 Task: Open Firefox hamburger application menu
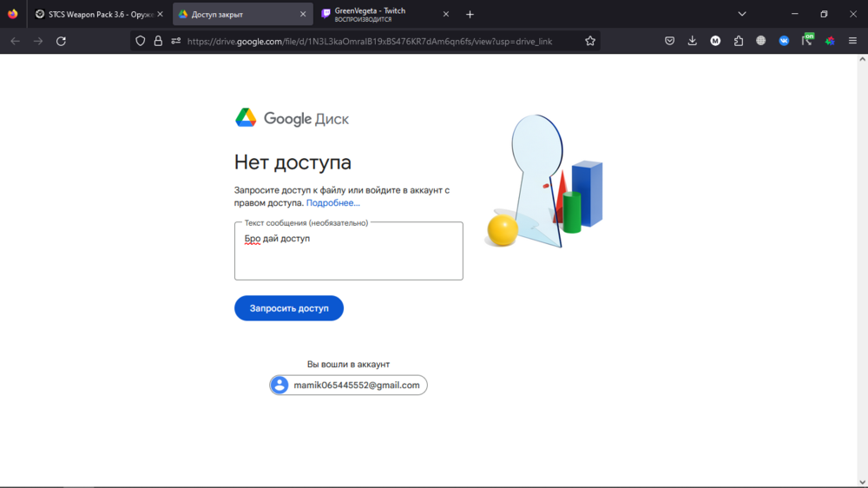tap(853, 41)
